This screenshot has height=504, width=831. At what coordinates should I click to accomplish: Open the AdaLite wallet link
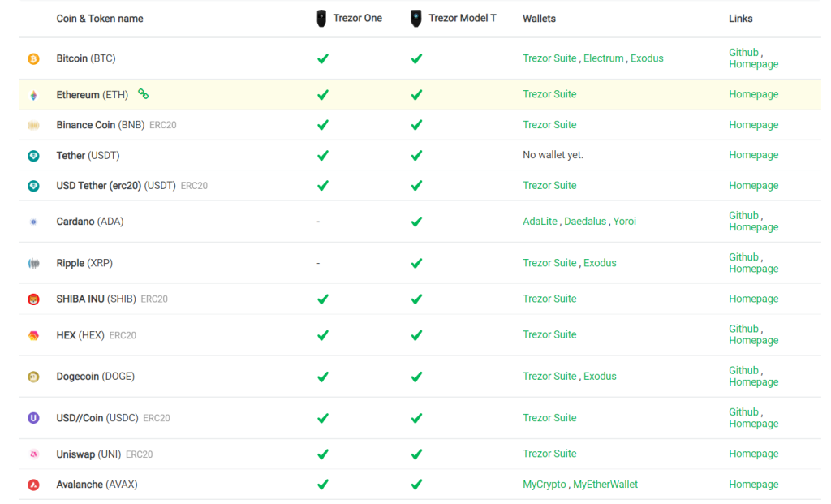pos(540,222)
